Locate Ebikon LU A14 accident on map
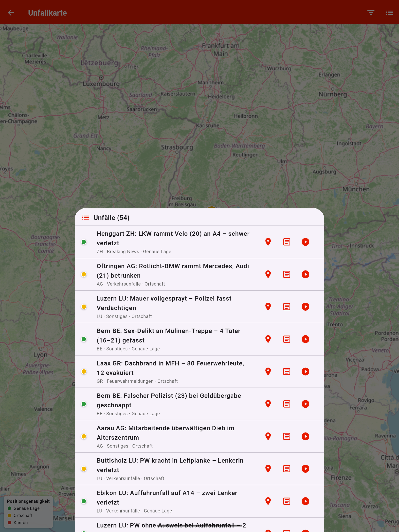Image resolution: width=399 pixels, height=532 pixels. coord(268,501)
